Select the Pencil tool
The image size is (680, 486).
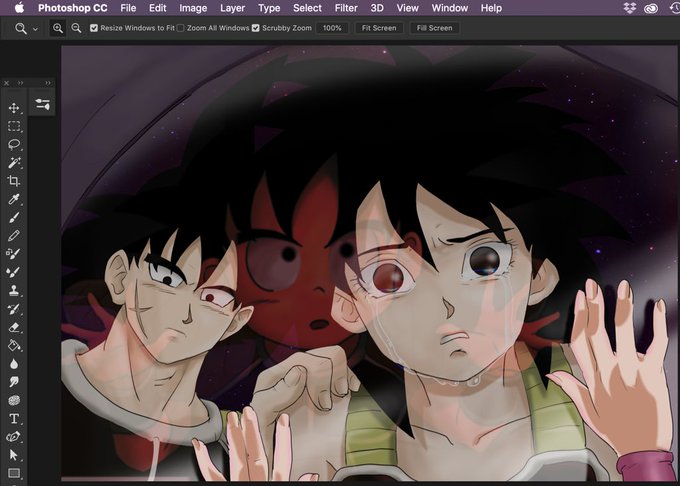(x=14, y=235)
